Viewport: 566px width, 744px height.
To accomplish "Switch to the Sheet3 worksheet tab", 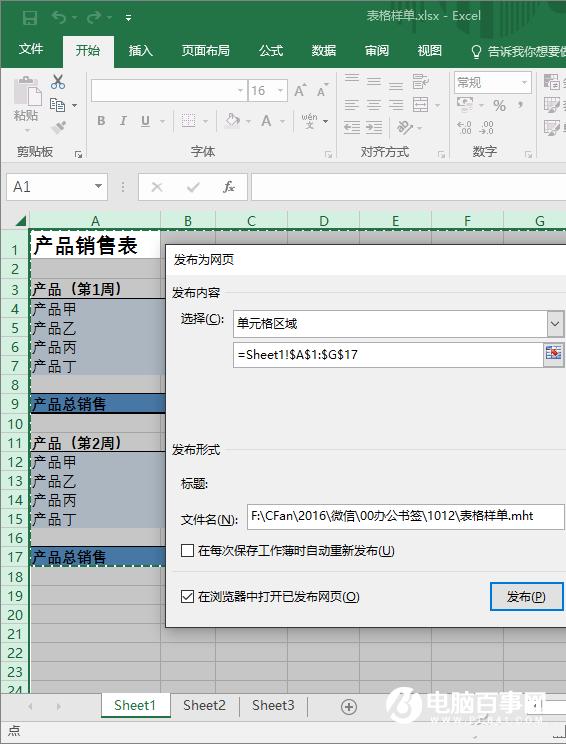I will [273, 706].
